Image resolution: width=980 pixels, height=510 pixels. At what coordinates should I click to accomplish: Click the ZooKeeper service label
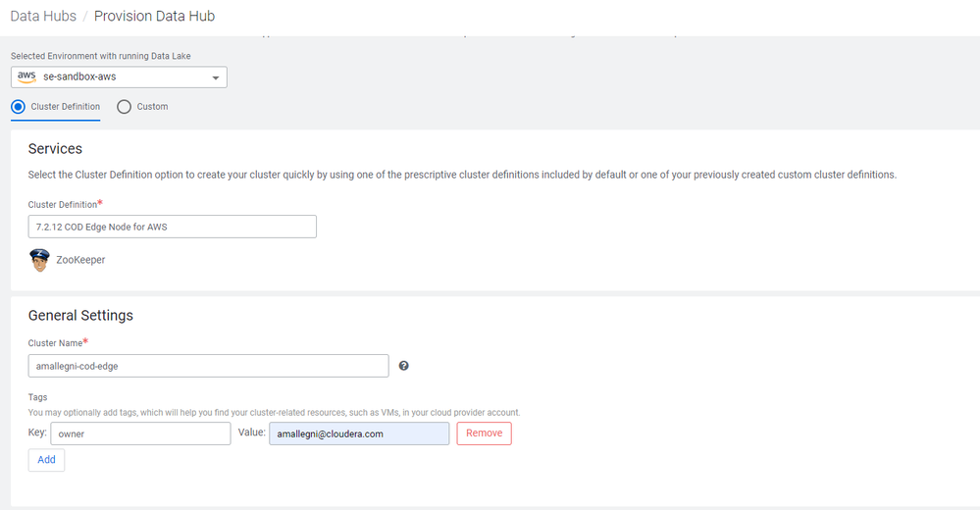80,260
